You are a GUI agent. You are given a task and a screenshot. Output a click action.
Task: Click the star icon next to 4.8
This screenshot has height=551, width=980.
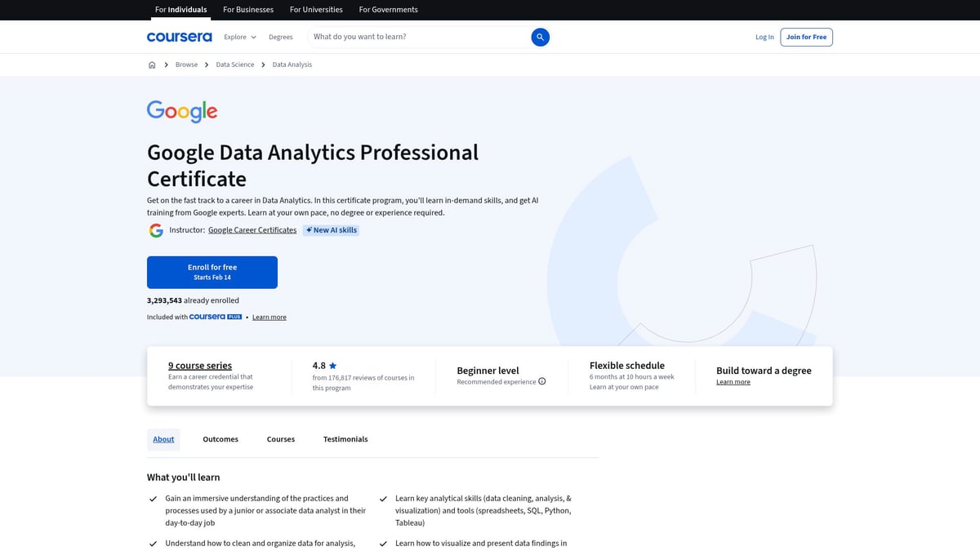[x=332, y=366]
